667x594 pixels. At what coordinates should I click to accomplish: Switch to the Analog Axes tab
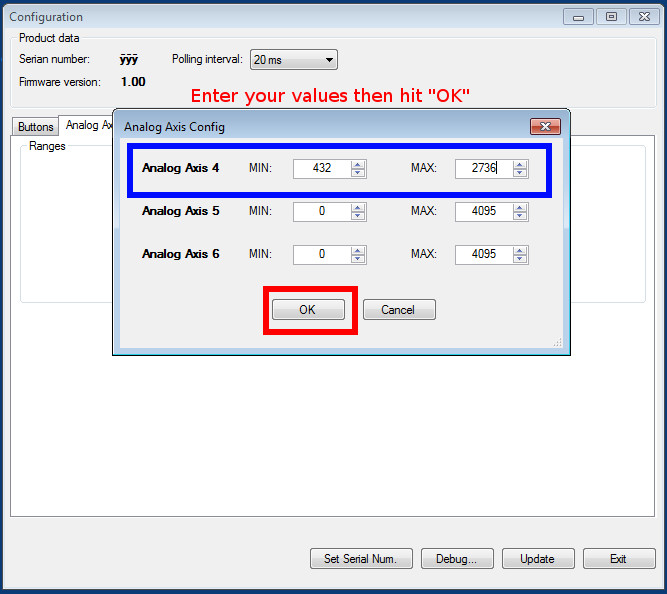click(x=88, y=125)
